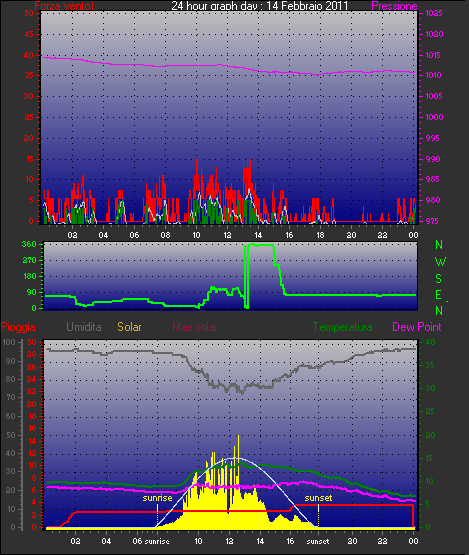
Task: Click the 40 value on temperature scale
Action: 430,342
